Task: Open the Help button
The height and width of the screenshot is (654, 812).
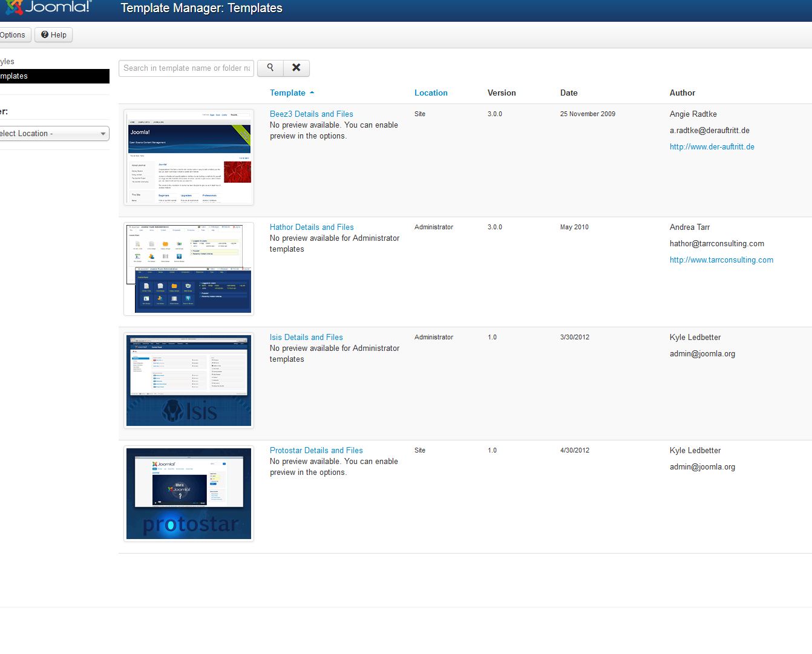Action: pyautogui.click(x=54, y=35)
